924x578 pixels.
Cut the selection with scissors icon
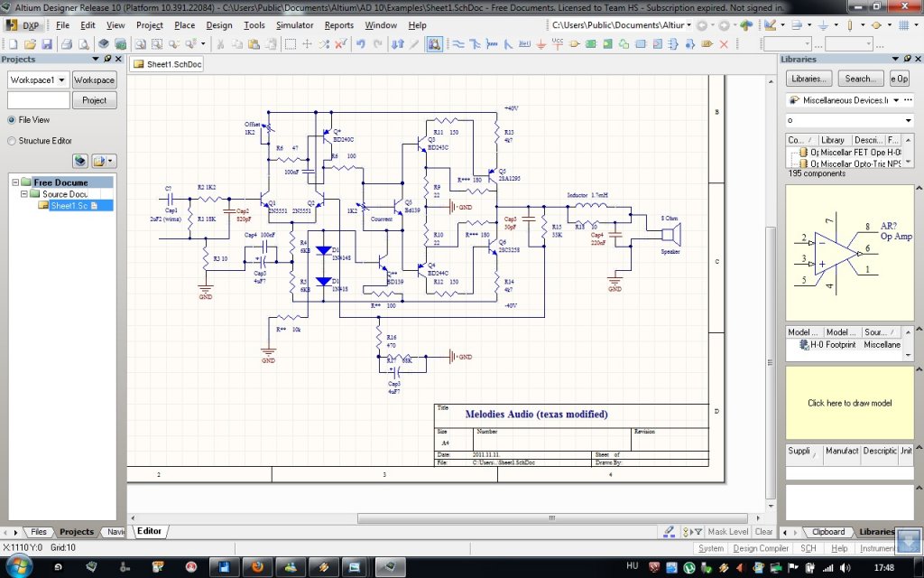tap(220, 44)
